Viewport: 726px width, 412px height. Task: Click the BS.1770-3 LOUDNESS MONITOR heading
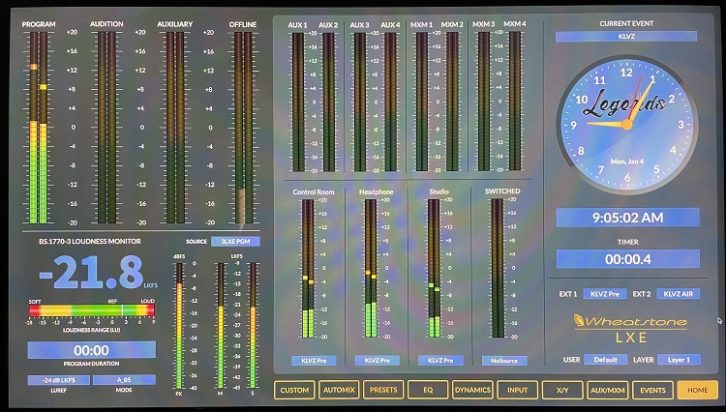(x=90, y=241)
